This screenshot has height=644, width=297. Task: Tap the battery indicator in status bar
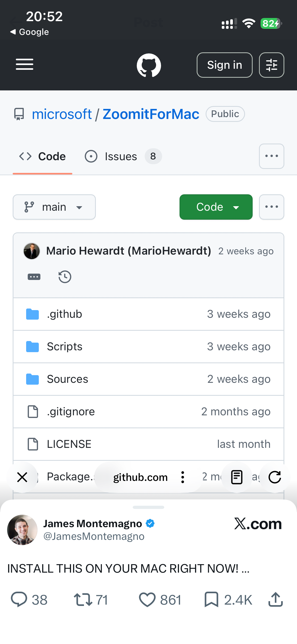[x=271, y=24]
